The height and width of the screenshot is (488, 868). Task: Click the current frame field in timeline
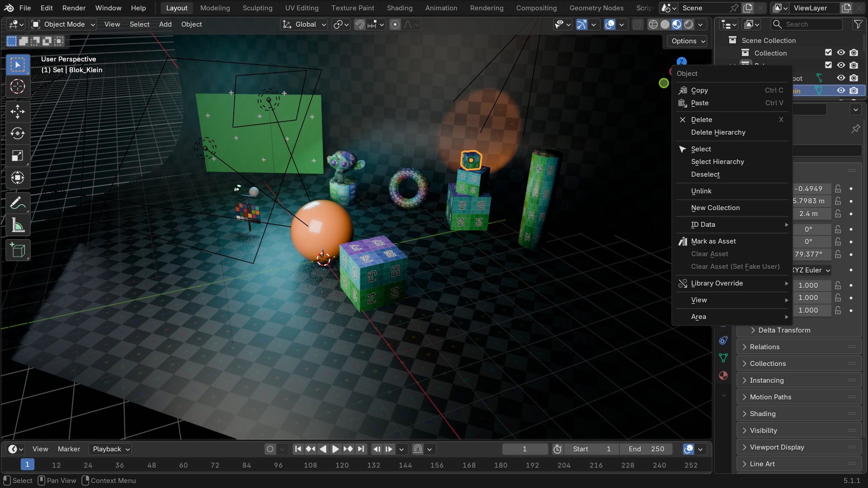point(524,449)
